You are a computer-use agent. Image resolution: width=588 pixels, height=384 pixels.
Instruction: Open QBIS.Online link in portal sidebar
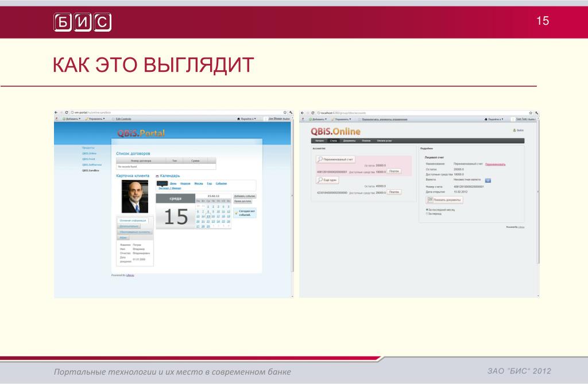[89, 153]
